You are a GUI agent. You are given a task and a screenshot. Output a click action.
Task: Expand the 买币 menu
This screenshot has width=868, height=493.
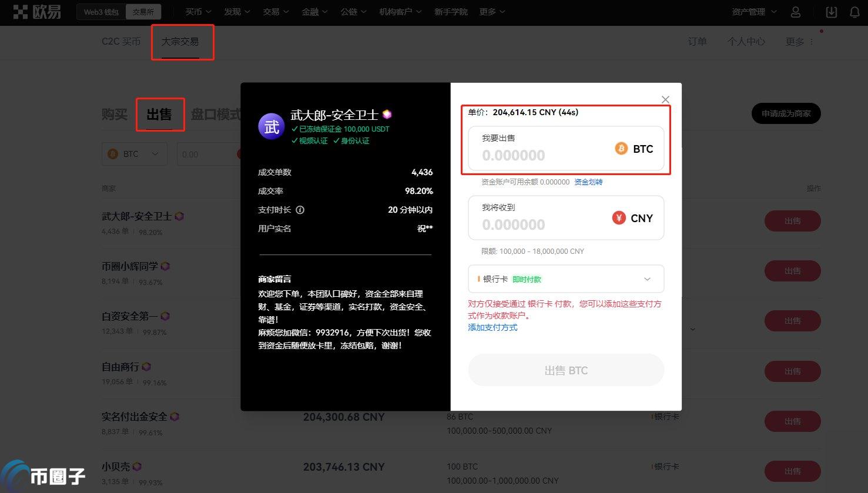[x=198, y=12]
